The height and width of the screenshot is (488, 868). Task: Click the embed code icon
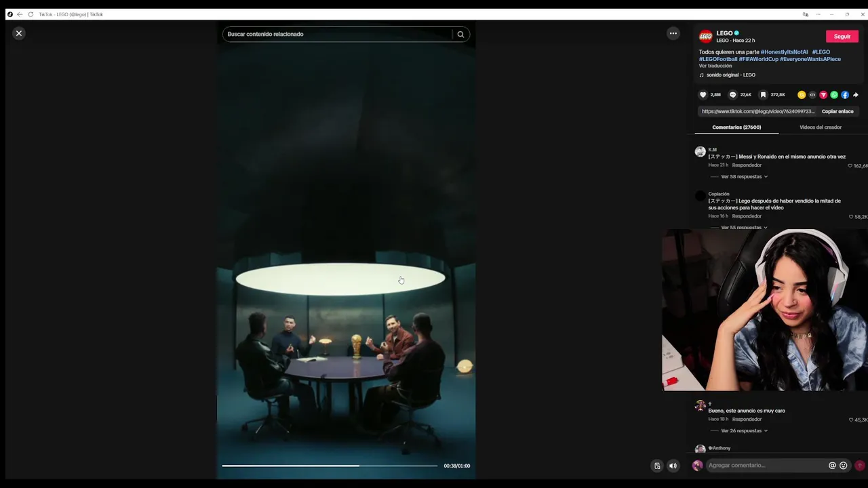pyautogui.click(x=812, y=95)
